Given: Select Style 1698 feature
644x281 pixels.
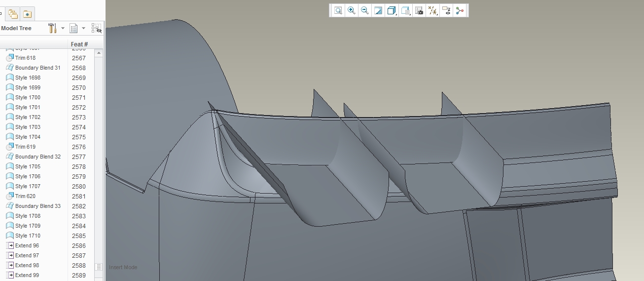Looking at the screenshot, I should point(28,78).
